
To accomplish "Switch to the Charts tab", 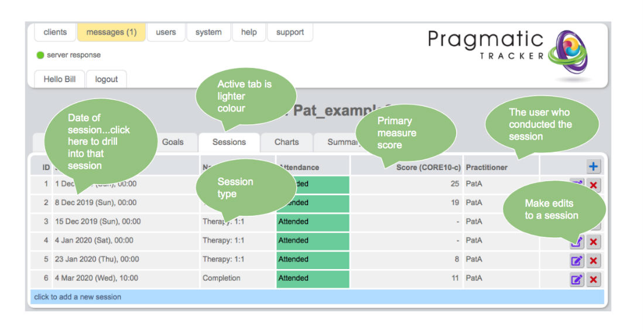I will (x=286, y=142).
